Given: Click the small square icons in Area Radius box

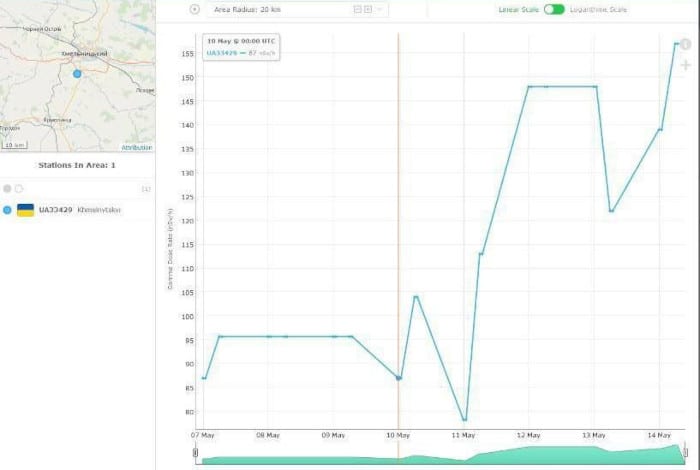Looking at the screenshot, I should pyautogui.click(x=362, y=9).
